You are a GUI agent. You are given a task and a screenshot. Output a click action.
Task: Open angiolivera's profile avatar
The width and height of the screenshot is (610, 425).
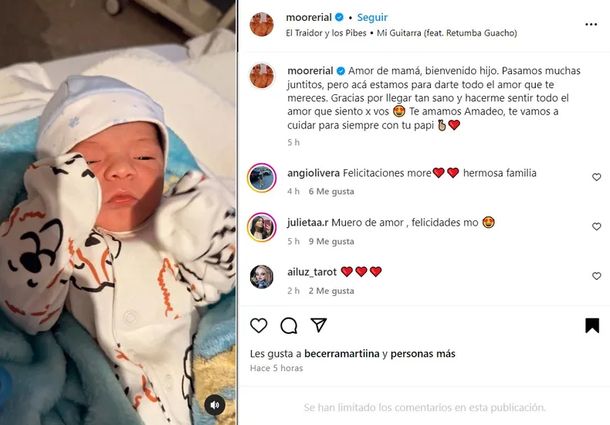point(261,178)
